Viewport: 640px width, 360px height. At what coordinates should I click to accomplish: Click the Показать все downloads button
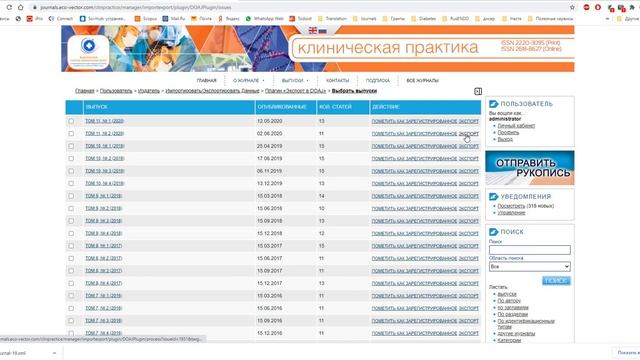coord(628,353)
